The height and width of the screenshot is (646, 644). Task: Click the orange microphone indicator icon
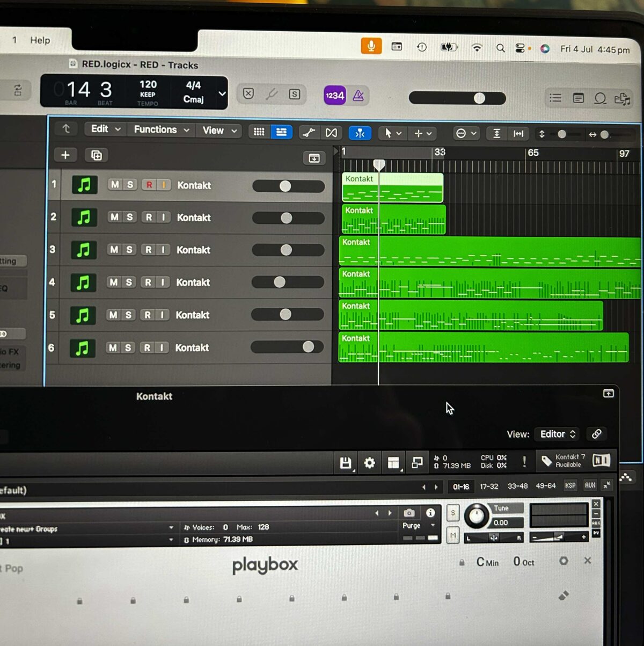[371, 46]
